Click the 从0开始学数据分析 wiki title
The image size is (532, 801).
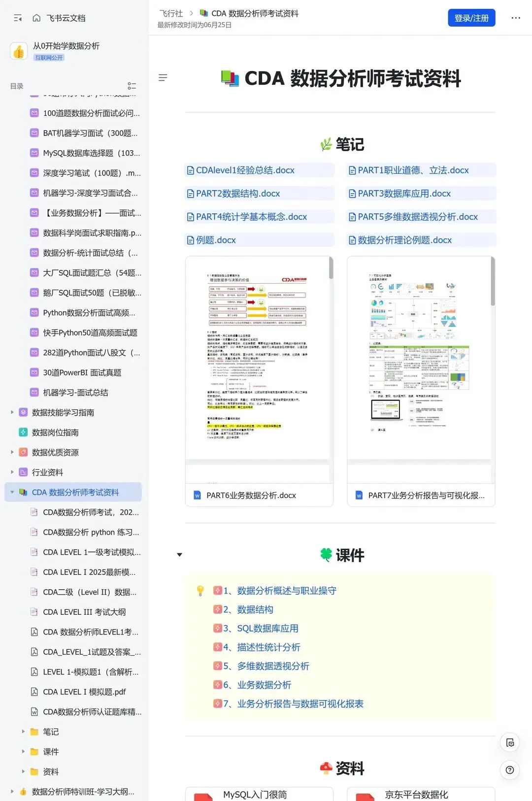tap(66, 46)
